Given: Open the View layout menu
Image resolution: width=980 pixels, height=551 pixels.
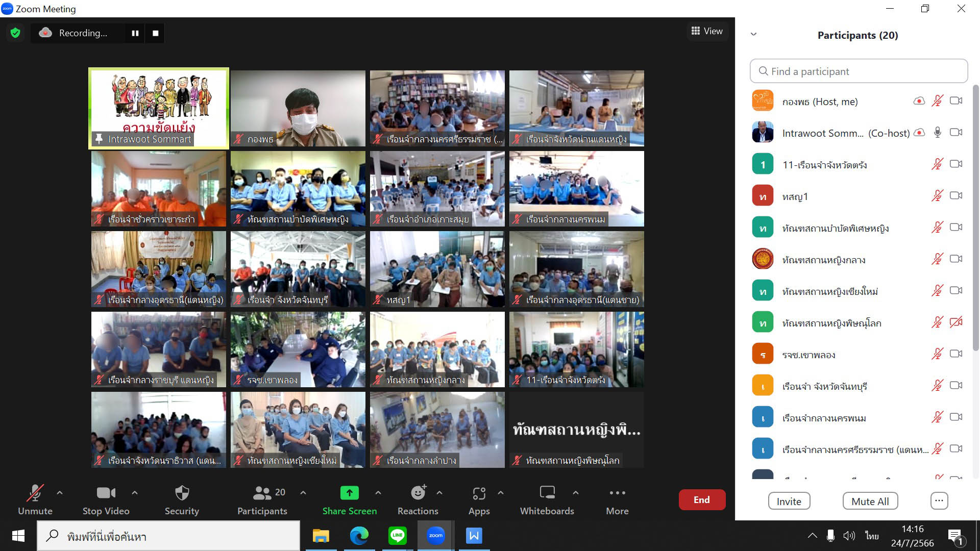Looking at the screenshot, I should (x=707, y=31).
